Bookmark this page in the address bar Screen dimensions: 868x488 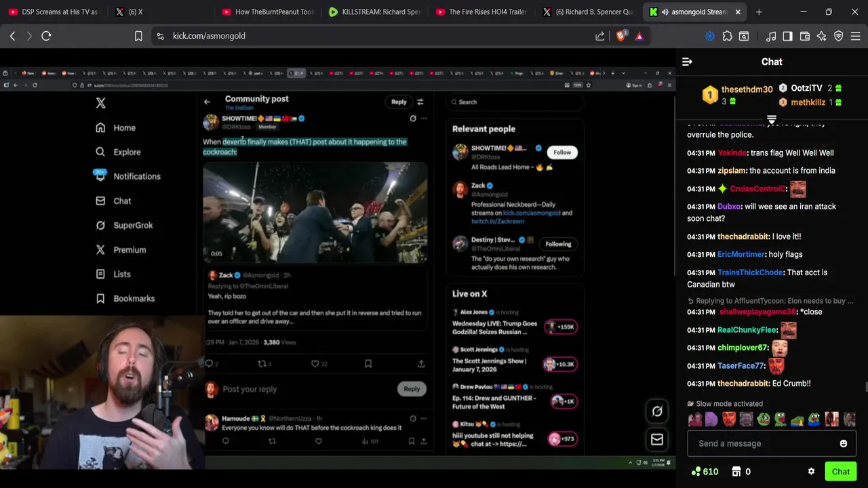pyautogui.click(x=138, y=36)
